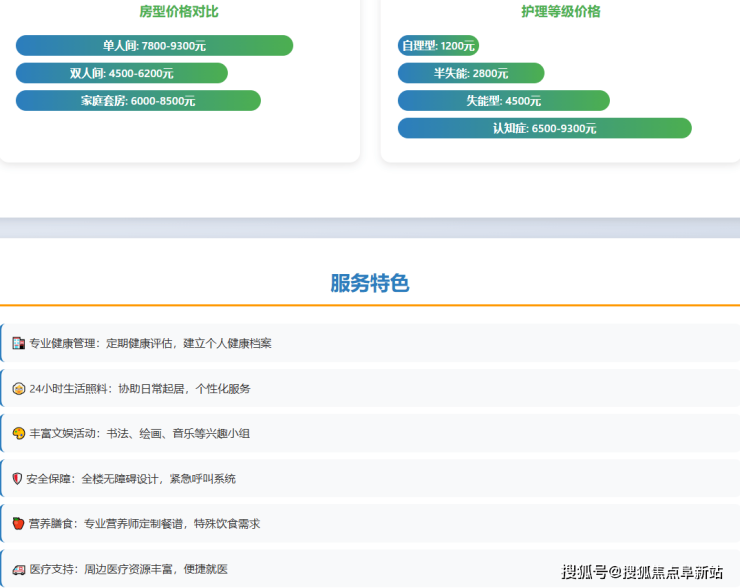Click the 房型价格对比 heading
The image size is (740, 588).
click(179, 12)
